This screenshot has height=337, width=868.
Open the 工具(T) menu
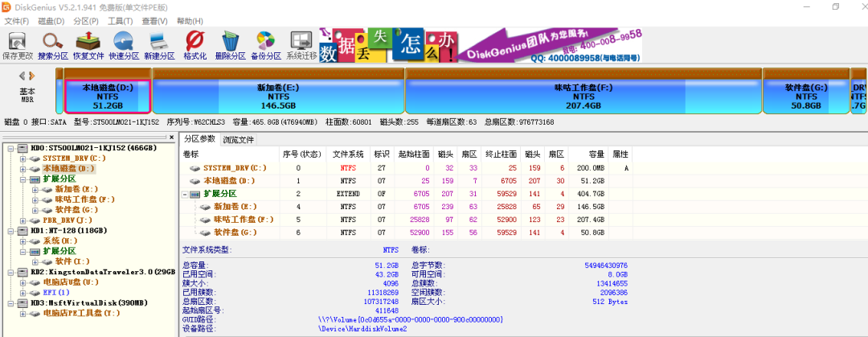[120, 21]
